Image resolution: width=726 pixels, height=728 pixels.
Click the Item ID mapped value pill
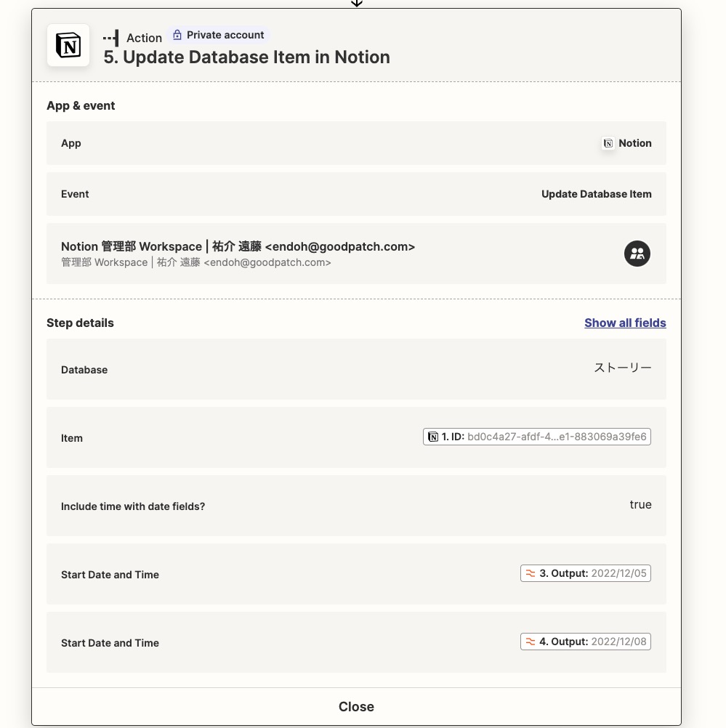pyautogui.click(x=536, y=437)
